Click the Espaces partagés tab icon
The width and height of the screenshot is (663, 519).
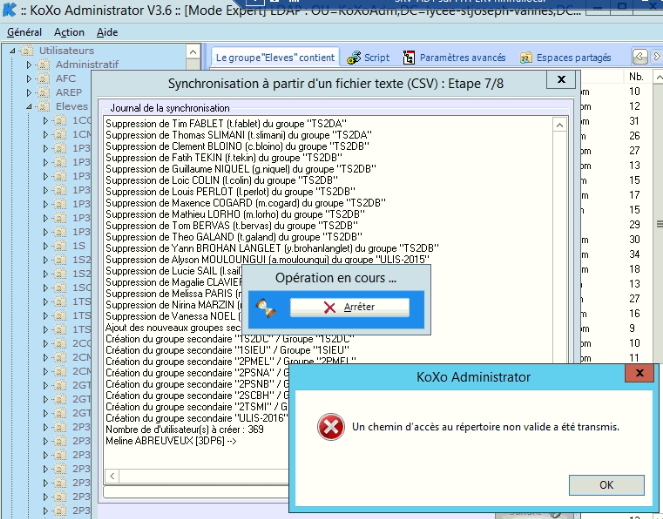point(526,58)
